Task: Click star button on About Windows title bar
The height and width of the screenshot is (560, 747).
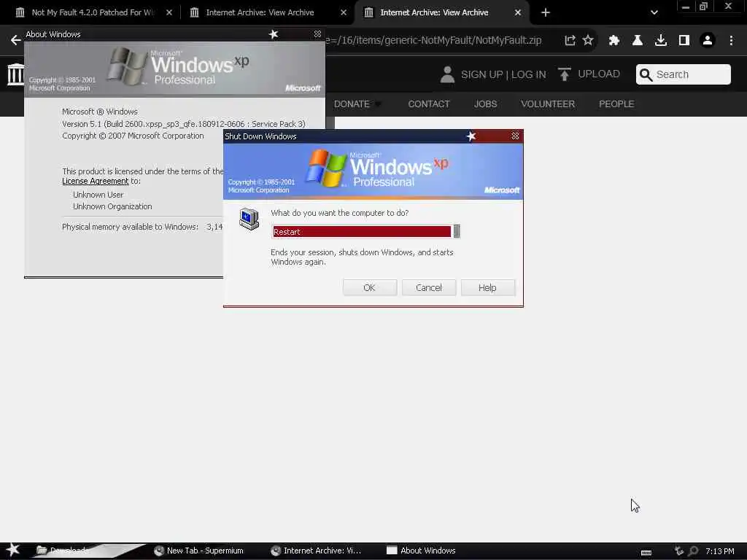Action: (274, 34)
